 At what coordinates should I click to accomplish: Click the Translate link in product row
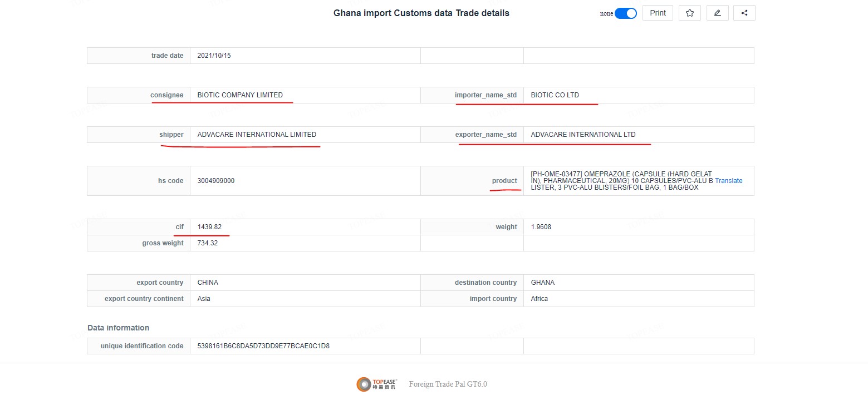coord(729,181)
